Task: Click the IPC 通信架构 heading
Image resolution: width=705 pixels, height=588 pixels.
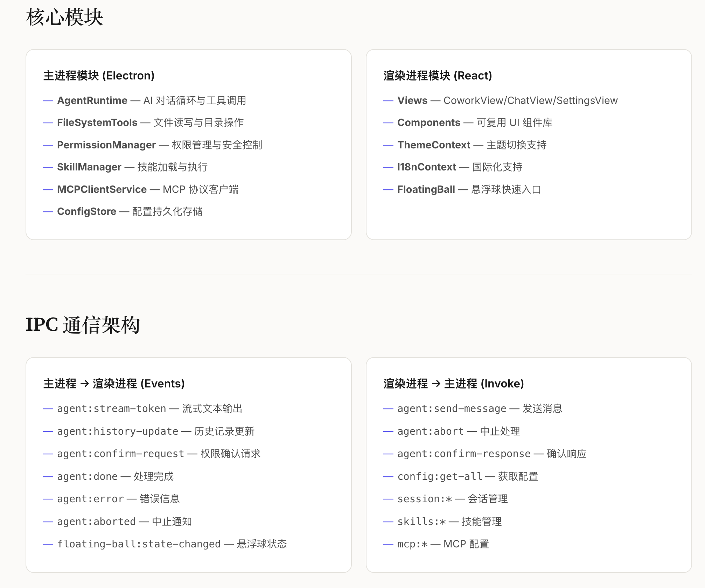Action: 83,325
